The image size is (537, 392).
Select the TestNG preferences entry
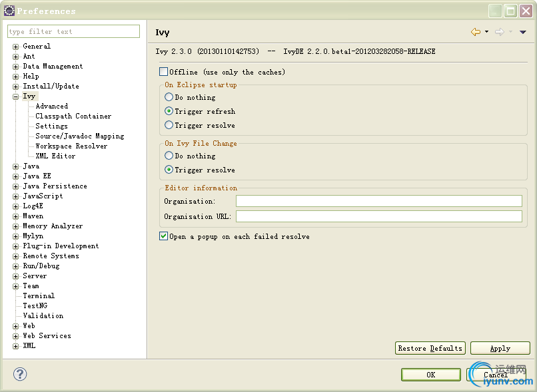35,305
